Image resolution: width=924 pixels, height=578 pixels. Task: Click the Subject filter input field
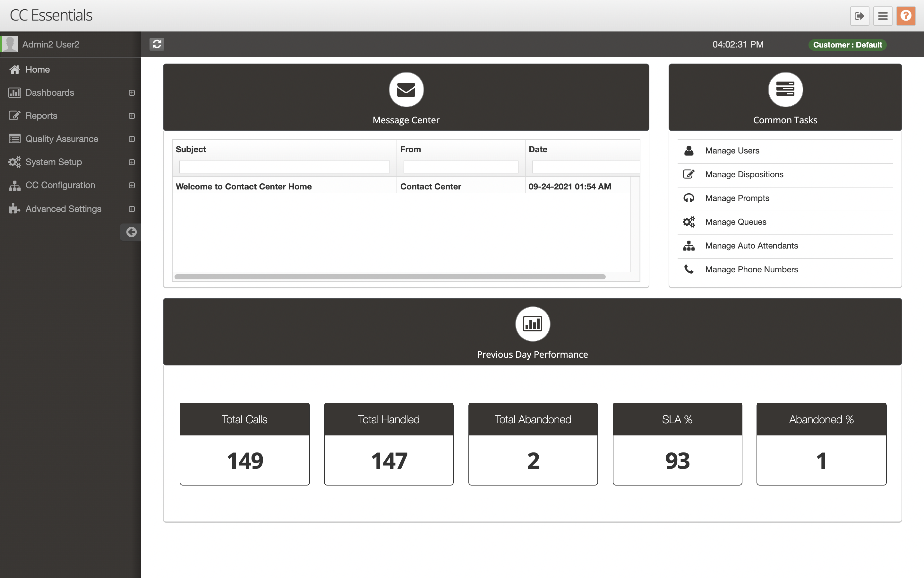click(x=284, y=167)
